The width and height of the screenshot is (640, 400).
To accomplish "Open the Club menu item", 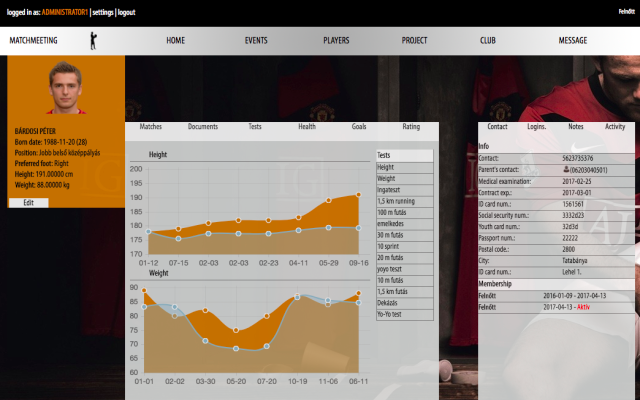I will (x=487, y=41).
